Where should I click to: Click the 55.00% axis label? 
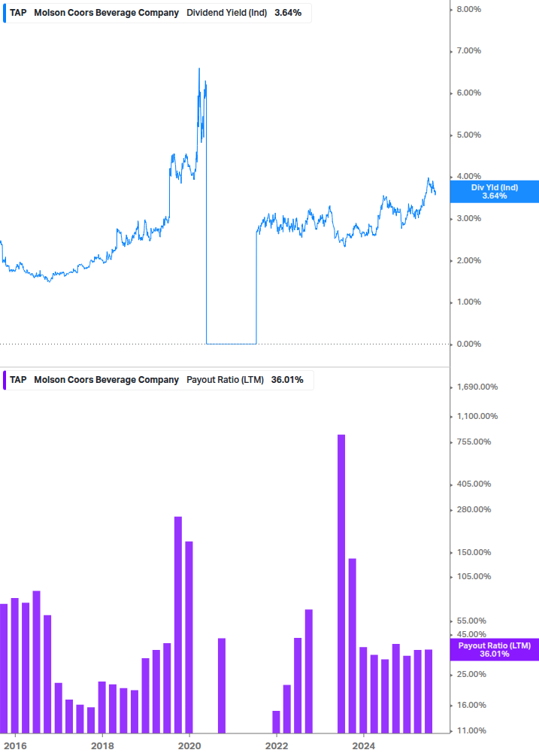(x=471, y=621)
